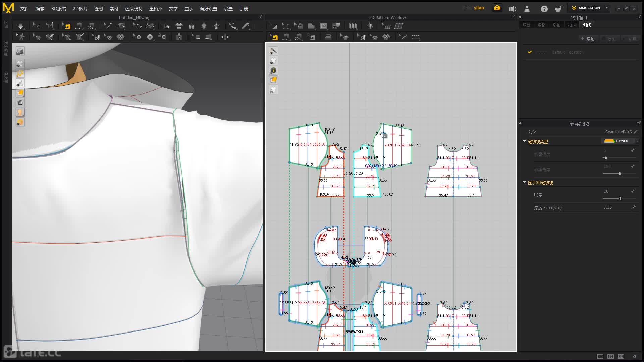Click the add garment shirt-plus icon

(558, 9)
